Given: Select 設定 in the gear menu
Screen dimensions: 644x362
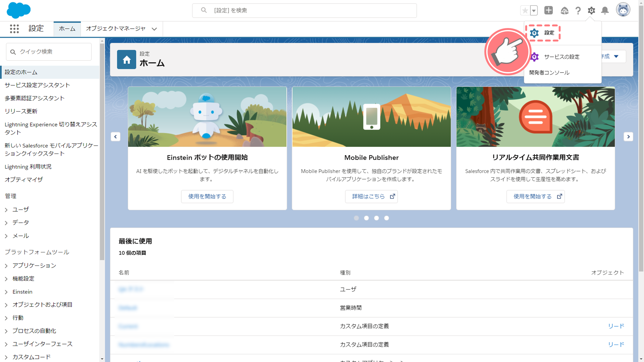Looking at the screenshot, I should coord(549,33).
